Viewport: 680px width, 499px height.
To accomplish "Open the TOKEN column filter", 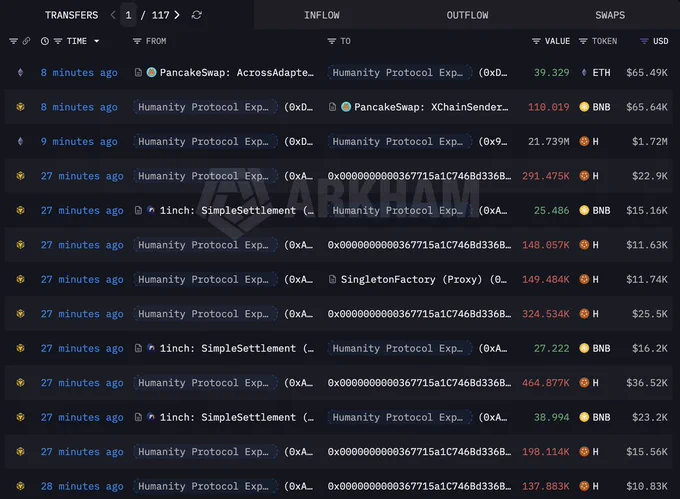I will coord(583,41).
